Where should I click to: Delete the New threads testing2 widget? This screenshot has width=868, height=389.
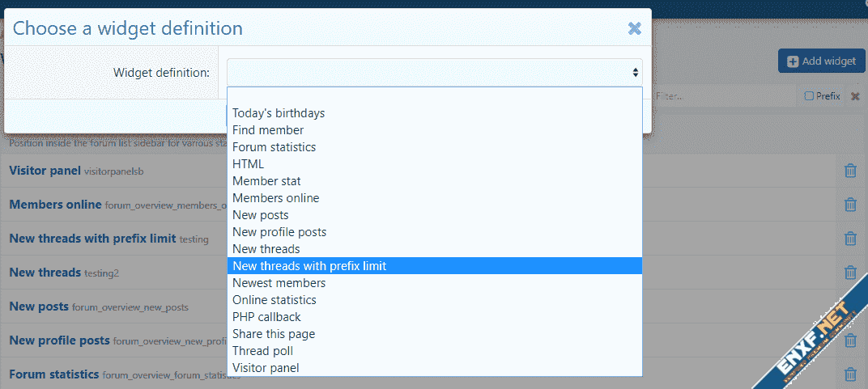click(850, 273)
